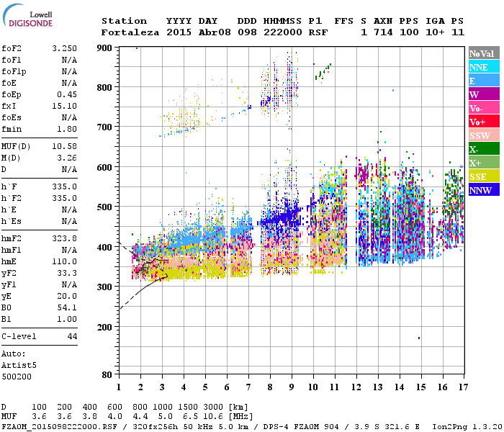Screen dimensions: 504x432
Task: Select the Fortaleza station name
Action: [130, 32]
